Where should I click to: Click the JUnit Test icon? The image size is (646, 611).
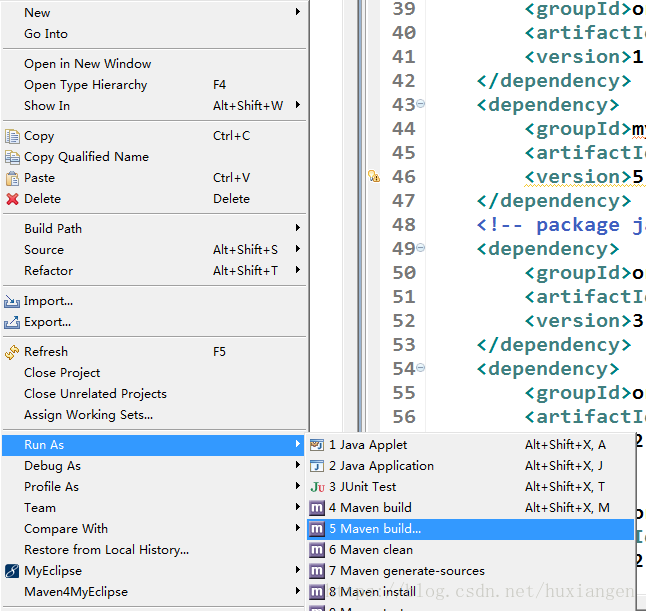pyautogui.click(x=317, y=487)
